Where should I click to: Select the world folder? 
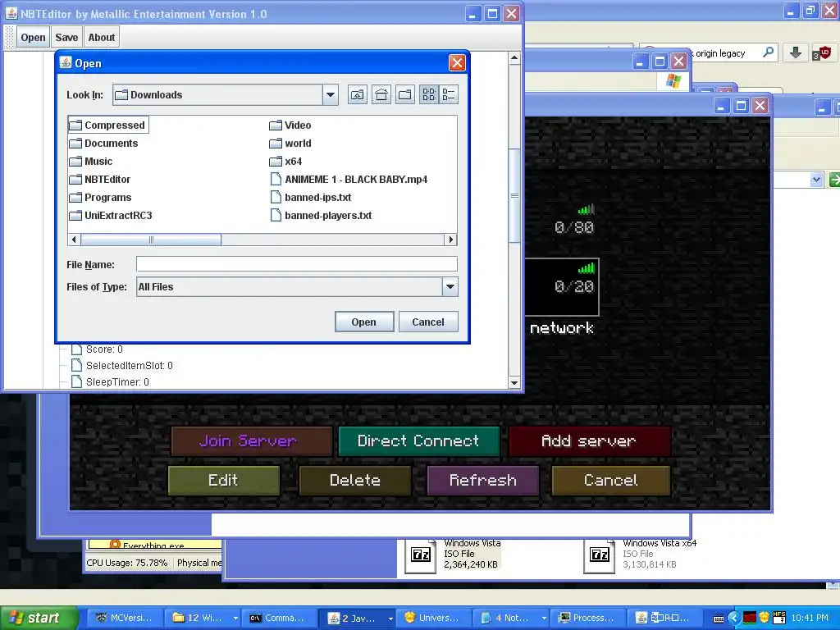[x=290, y=143]
